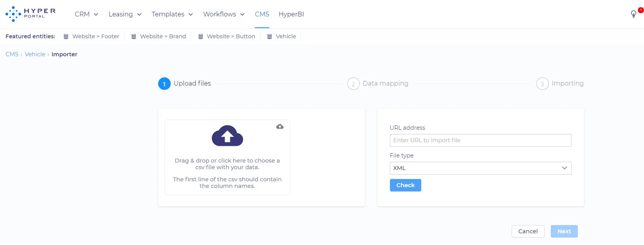Focus the URL address input field
Viewport: 644px width, 245px height.
(481, 140)
